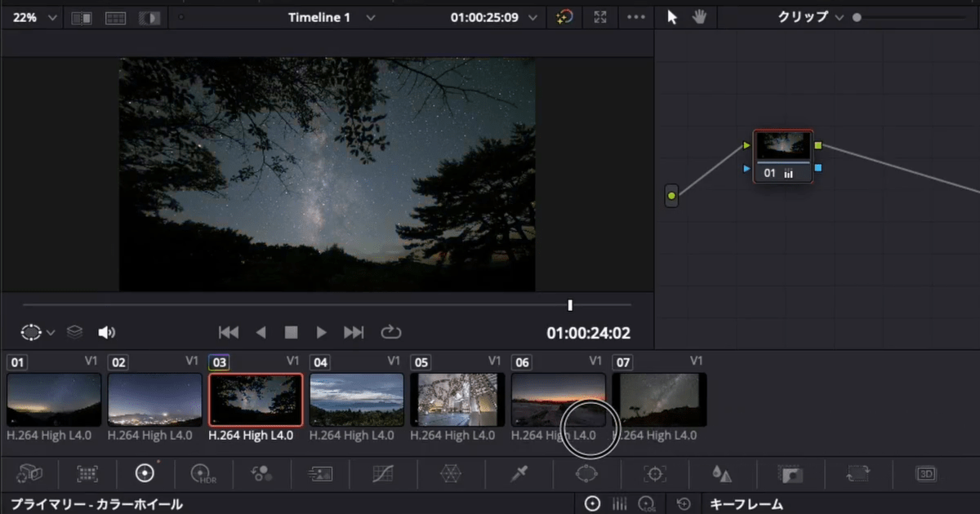The image size is (980, 514).
Task: Open the Tracker palette
Action: 654,473
